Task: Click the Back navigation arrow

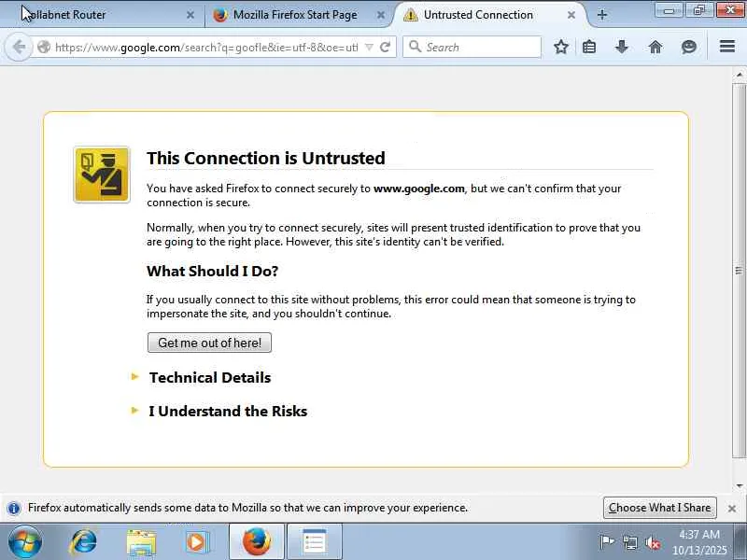Action: (19, 48)
